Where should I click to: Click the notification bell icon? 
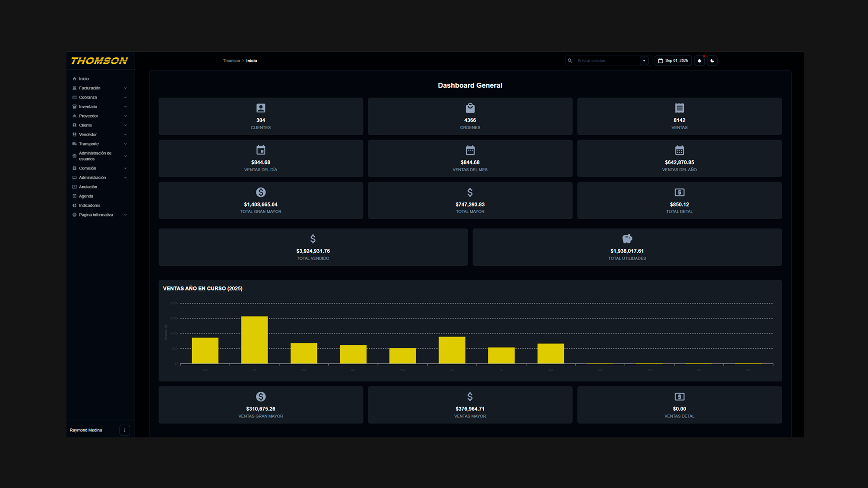[699, 61]
